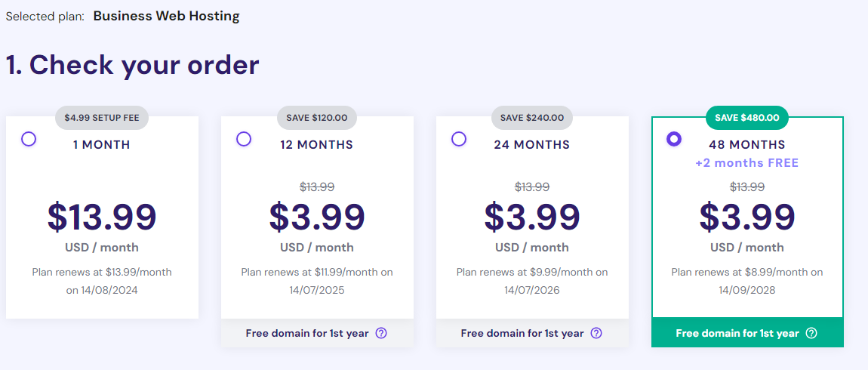Pick the 24 MONTHS radio option
This screenshot has width=868, height=370.
coord(459,139)
